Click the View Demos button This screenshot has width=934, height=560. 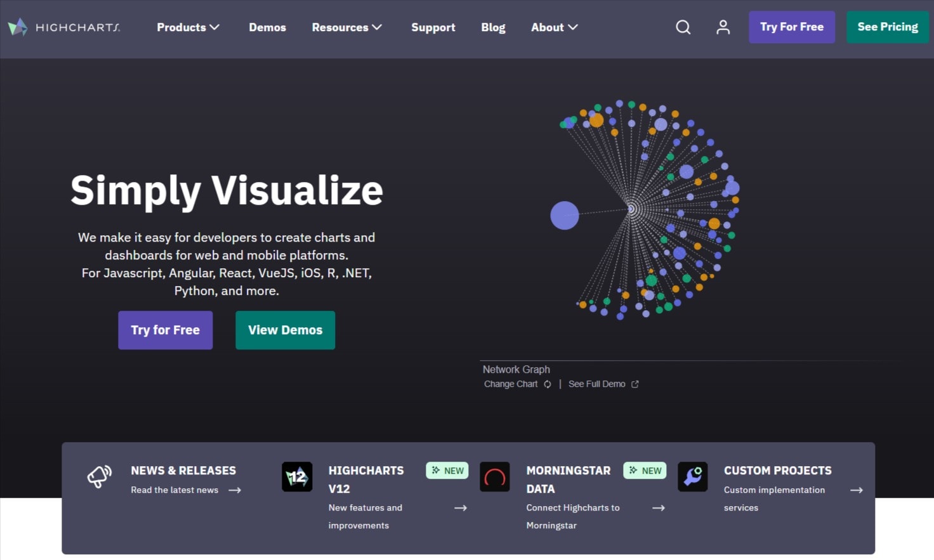click(285, 330)
